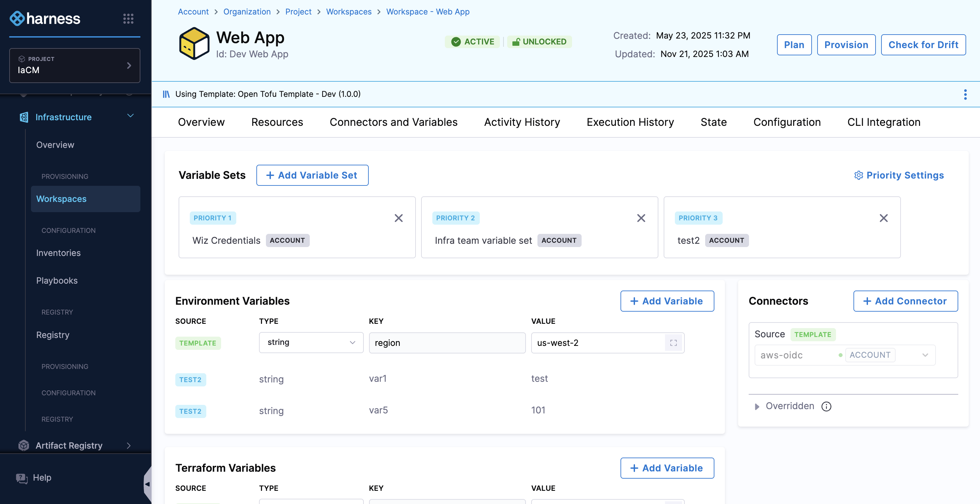
Task: Click the region key input field
Action: coord(447,343)
